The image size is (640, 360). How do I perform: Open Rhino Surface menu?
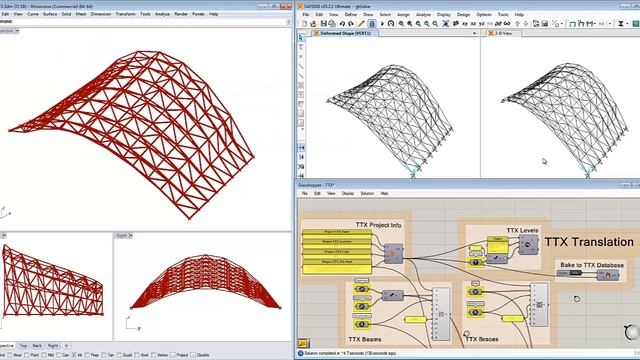[x=50, y=14]
